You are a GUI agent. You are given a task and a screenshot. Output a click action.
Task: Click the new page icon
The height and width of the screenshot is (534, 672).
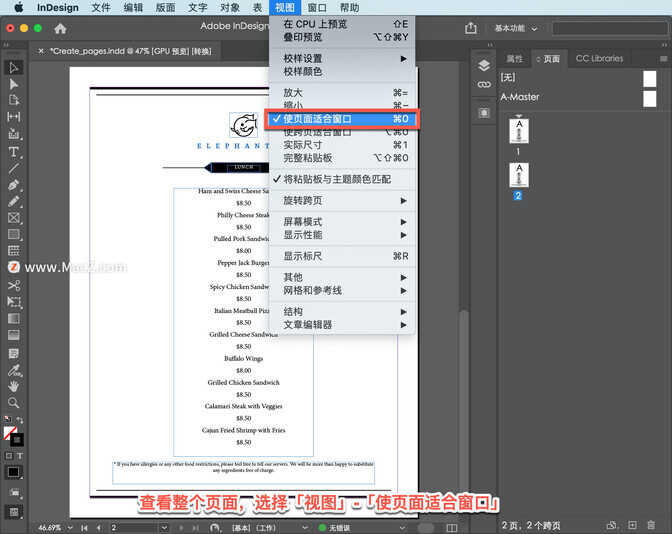pyautogui.click(x=632, y=525)
